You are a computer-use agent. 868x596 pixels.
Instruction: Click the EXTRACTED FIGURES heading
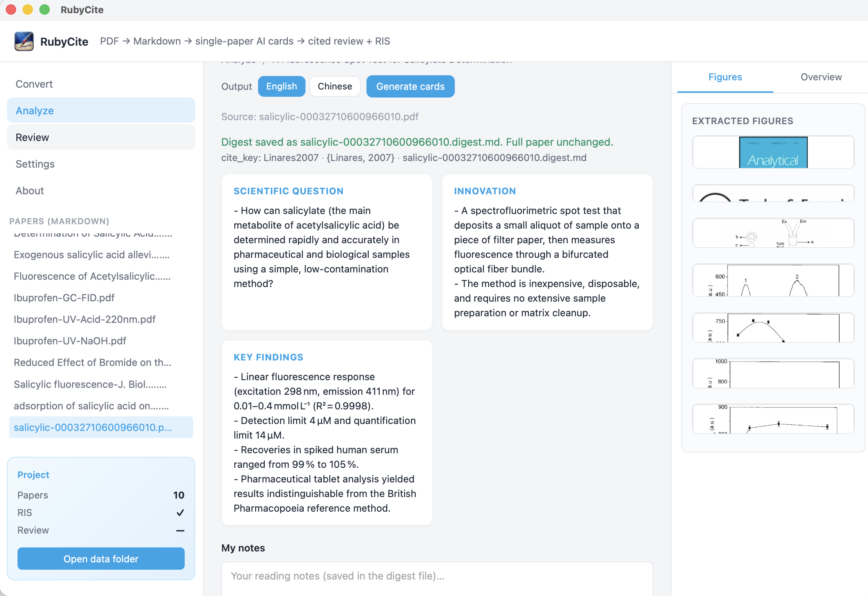point(742,121)
